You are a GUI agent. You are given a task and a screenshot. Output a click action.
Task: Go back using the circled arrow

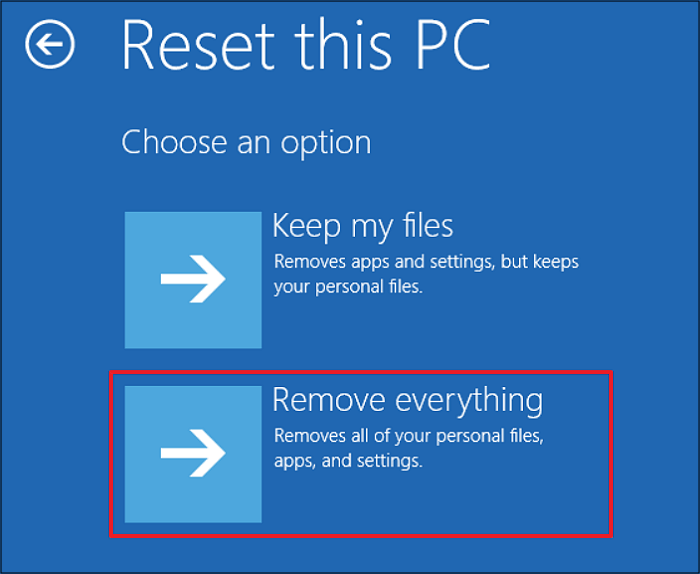tap(50, 46)
